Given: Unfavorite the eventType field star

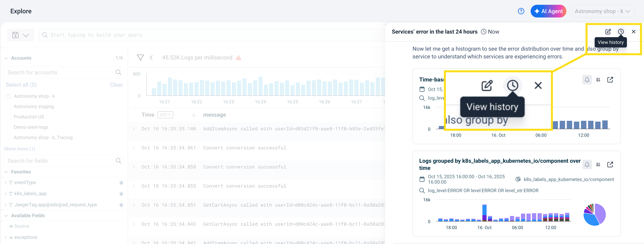Looking at the screenshot, I should click(121, 183).
